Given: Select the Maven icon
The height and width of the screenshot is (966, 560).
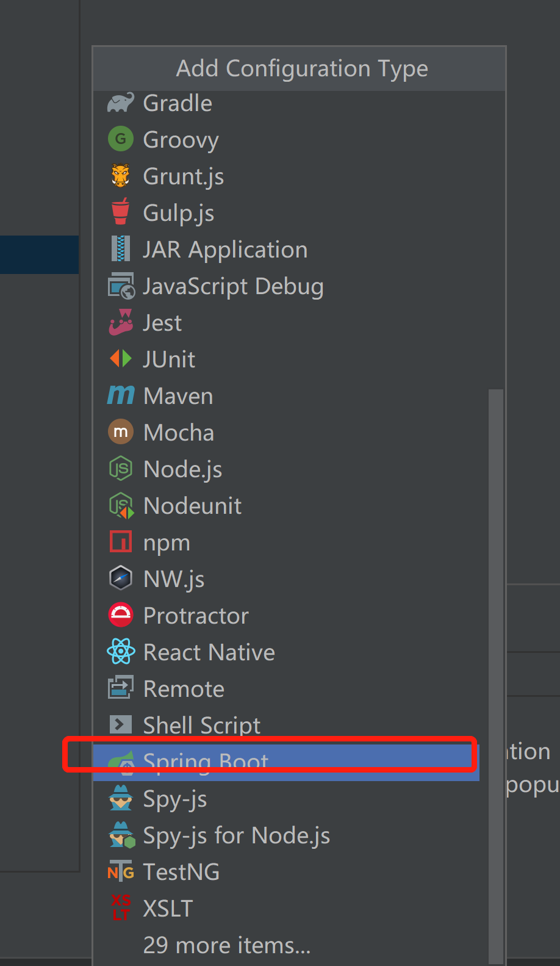Looking at the screenshot, I should pyautogui.click(x=120, y=395).
